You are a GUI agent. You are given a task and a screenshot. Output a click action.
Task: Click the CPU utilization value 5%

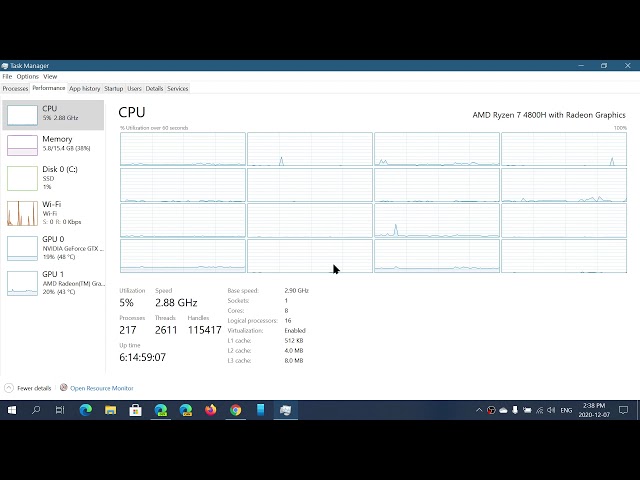127,302
